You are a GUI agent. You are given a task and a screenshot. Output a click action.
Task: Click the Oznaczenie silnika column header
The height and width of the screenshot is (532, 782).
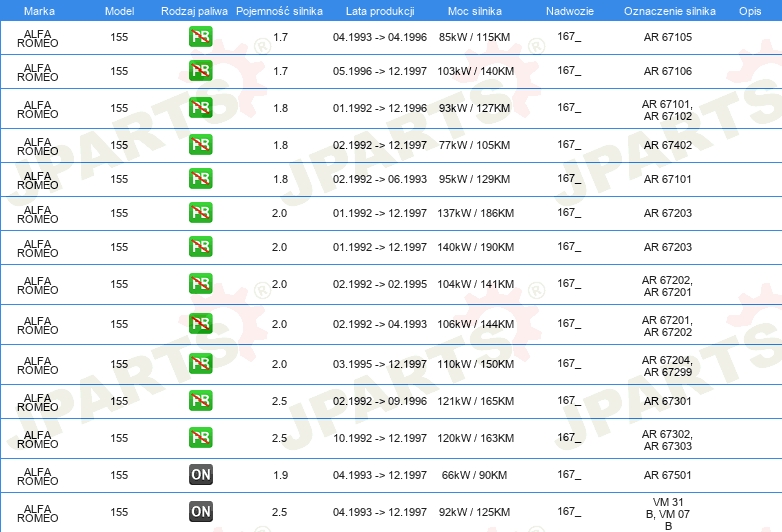[669, 11]
